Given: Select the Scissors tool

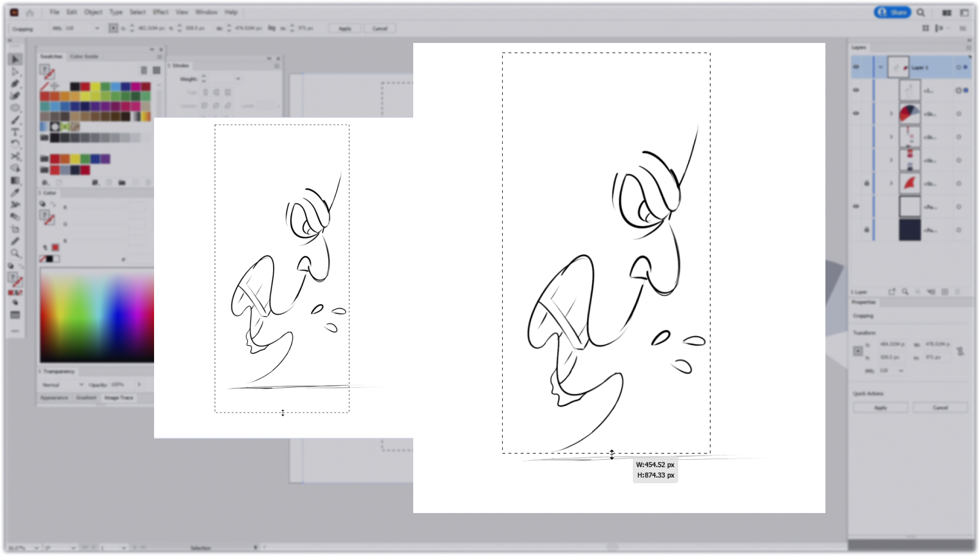Looking at the screenshot, I should 15,157.
